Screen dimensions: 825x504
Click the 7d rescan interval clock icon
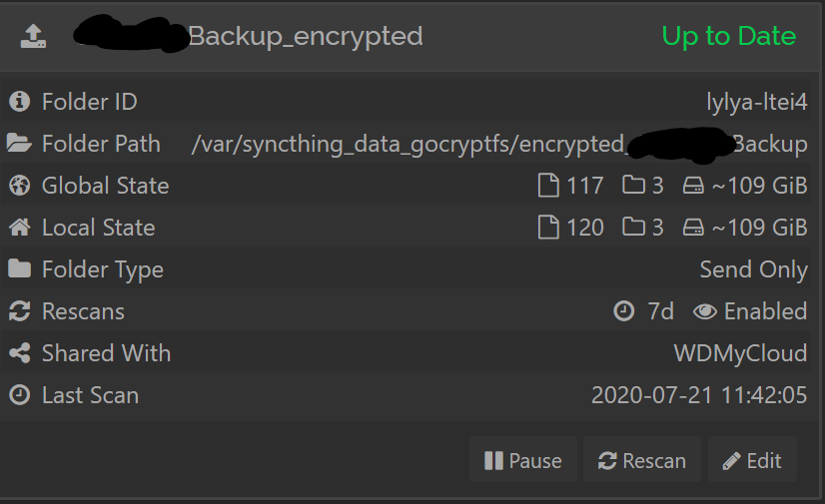point(624,311)
